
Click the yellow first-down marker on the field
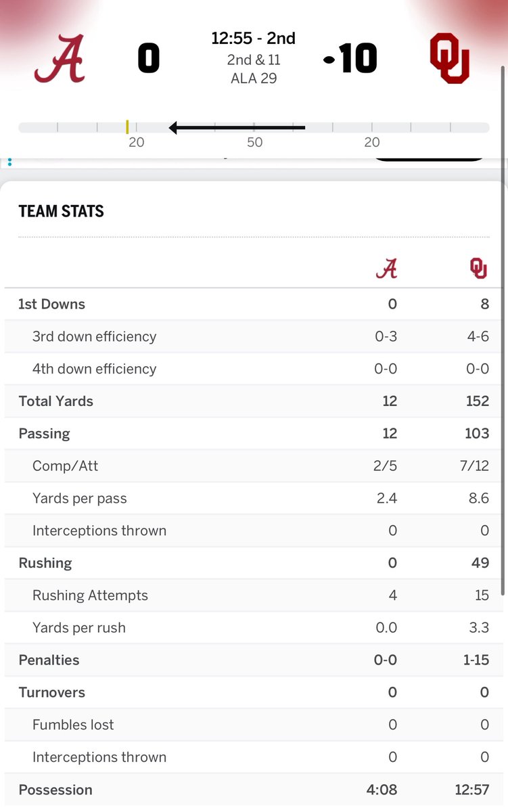[127, 127]
